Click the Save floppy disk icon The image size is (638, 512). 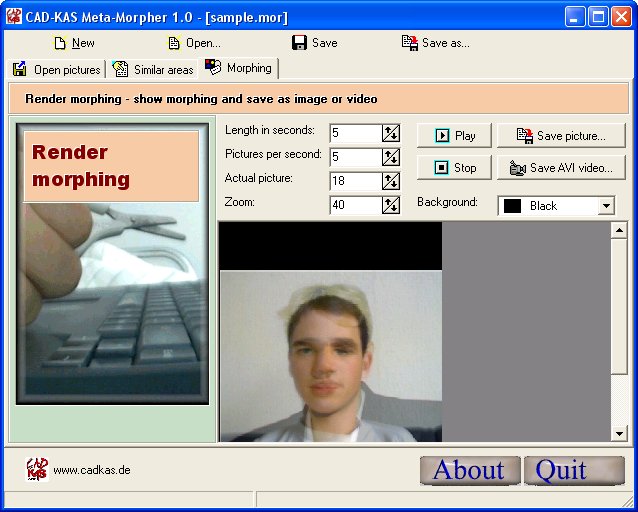click(299, 43)
